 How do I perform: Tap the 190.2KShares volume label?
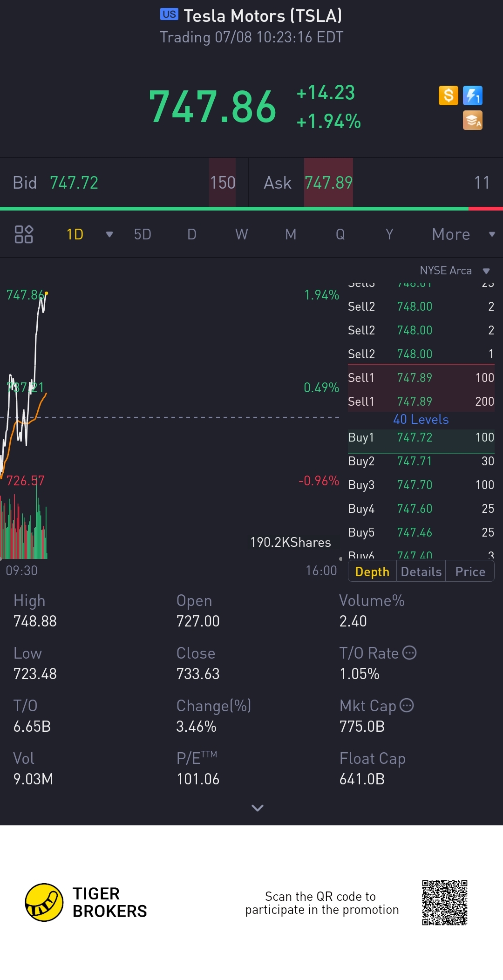291,542
